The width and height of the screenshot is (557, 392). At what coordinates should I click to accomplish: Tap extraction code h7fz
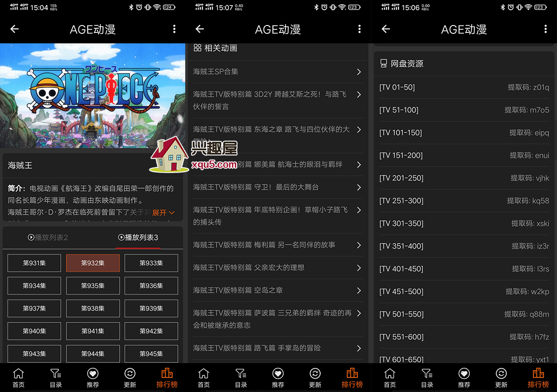(529, 337)
